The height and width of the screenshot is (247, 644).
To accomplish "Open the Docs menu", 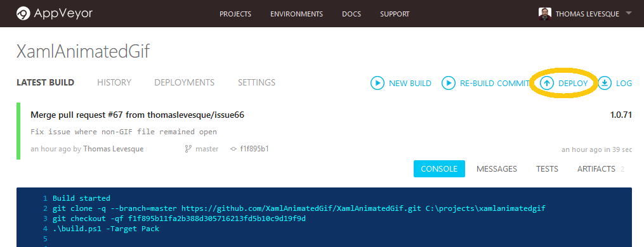I will 352,14.
